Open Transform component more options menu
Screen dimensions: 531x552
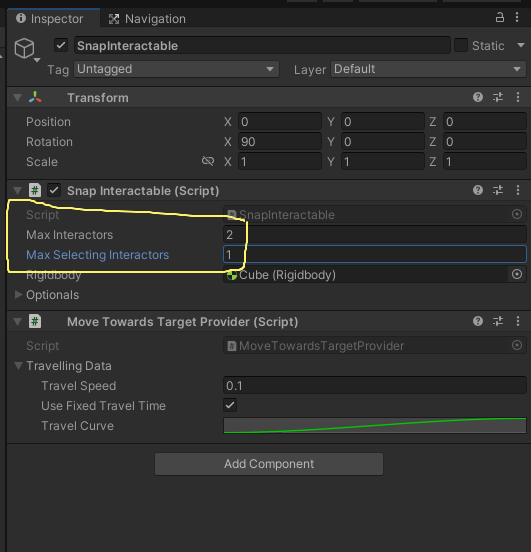(x=518, y=97)
